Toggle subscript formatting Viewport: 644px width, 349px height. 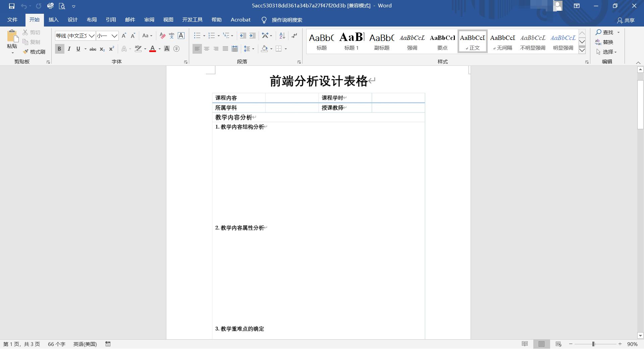pos(102,49)
